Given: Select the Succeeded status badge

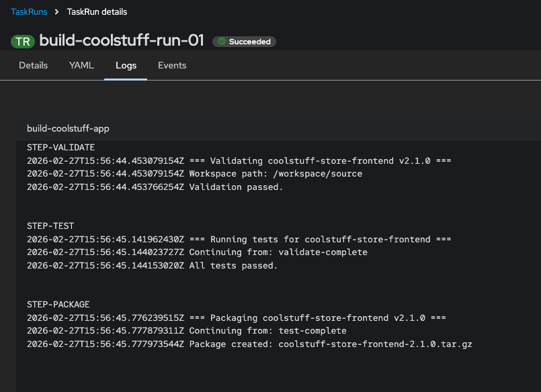Looking at the screenshot, I should click(244, 41).
